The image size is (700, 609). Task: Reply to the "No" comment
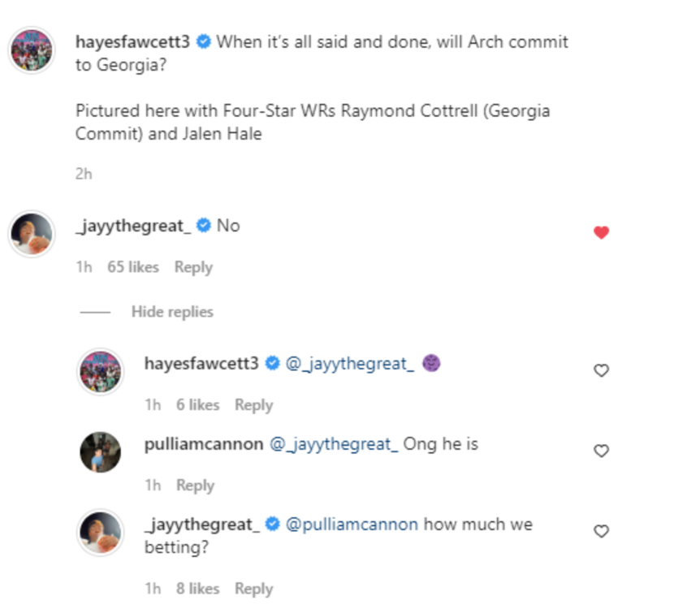[x=193, y=267]
